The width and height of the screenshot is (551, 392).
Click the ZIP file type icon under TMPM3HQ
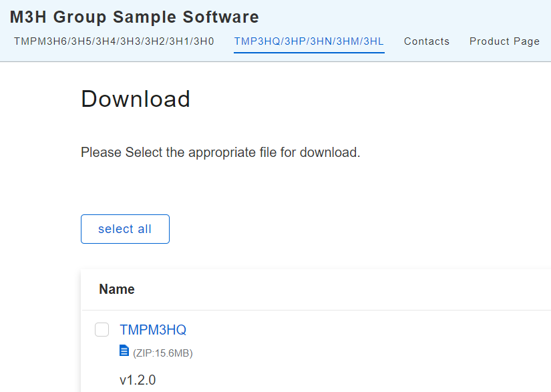pos(124,351)
